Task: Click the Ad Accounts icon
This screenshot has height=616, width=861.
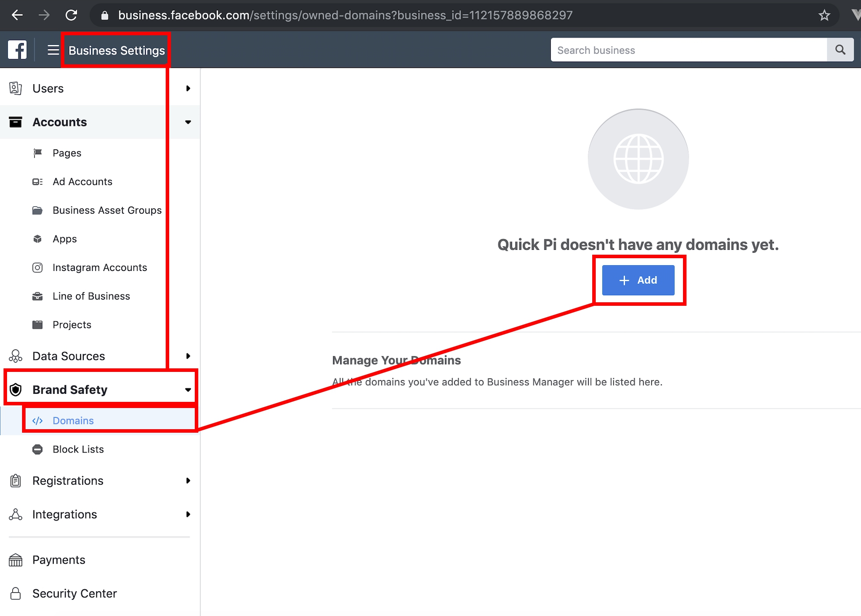Action: 37,182
